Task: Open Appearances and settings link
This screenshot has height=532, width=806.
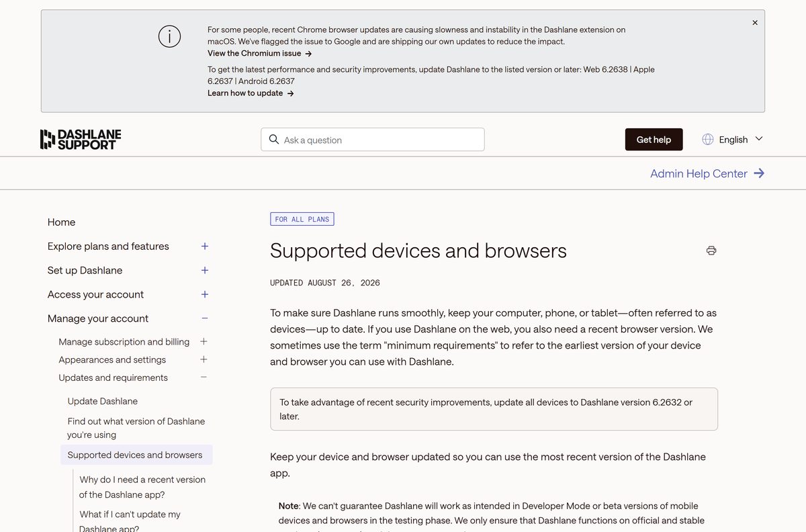Action: pos(112,359)
